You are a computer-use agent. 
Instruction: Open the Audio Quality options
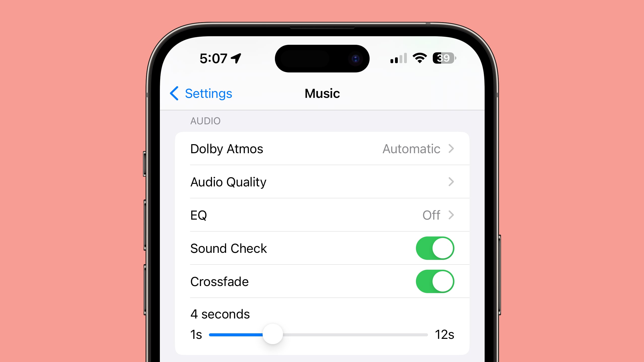point(322,182)
